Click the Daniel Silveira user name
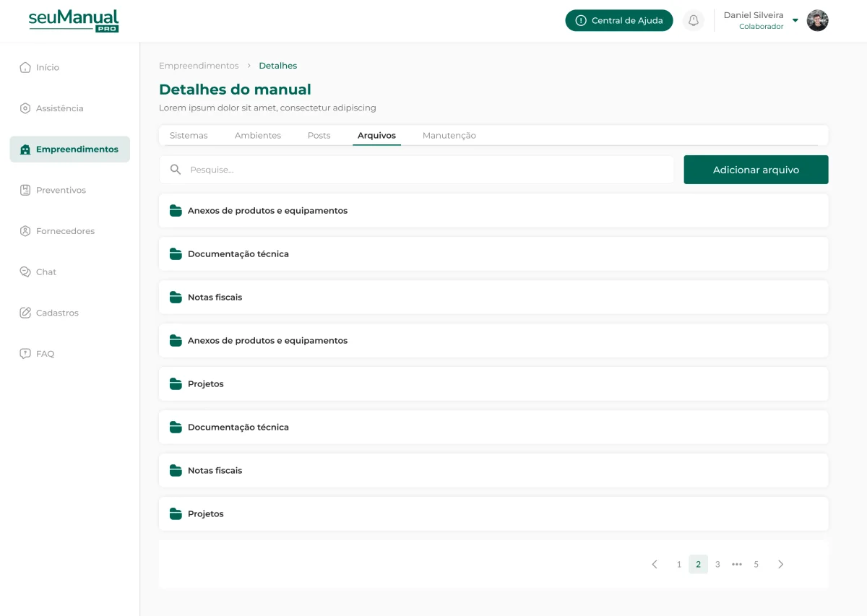867x616 pixels. (754, 15)
